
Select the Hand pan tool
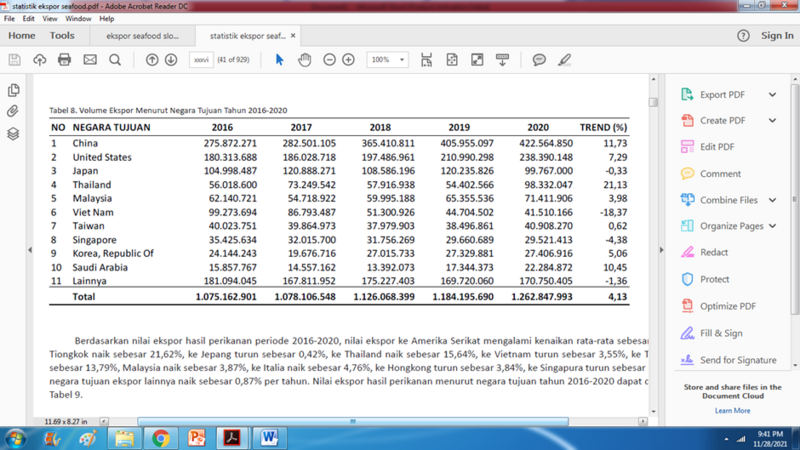coord(304,60)
